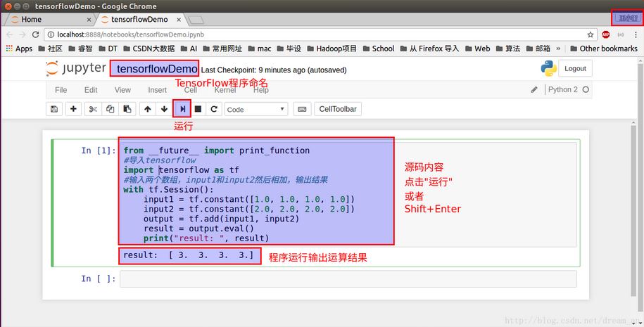The height and width of the screenshot is (327, 644).
Task: Rename notebook via tensorflowDemo title
Action: (x=156, y=69)
